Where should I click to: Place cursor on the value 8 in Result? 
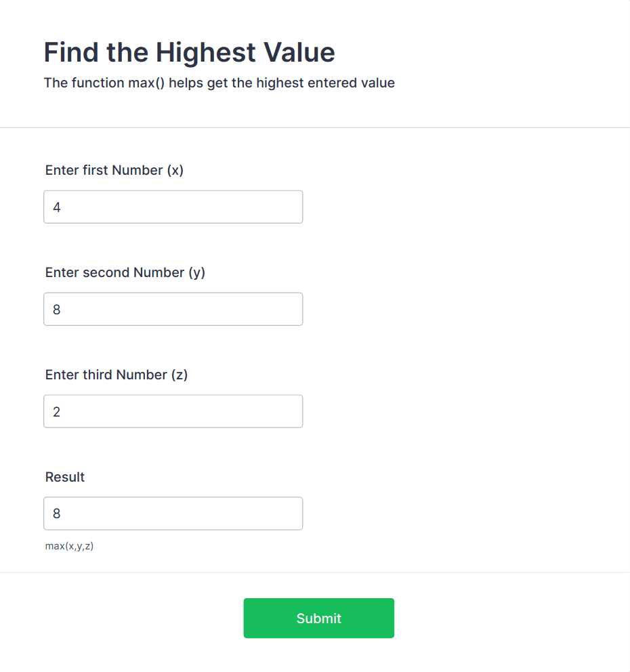point(57,513)
